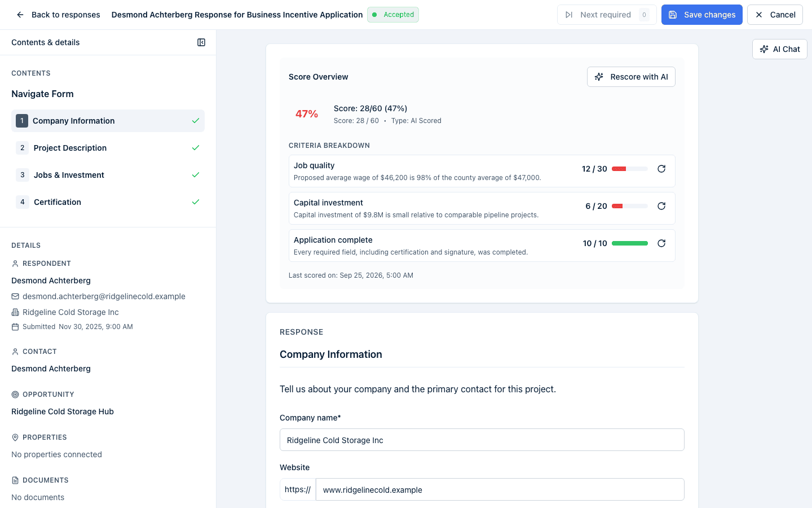Open the Jobs & Investment section
Screen dimensions: 812x508
pos(108,175)
